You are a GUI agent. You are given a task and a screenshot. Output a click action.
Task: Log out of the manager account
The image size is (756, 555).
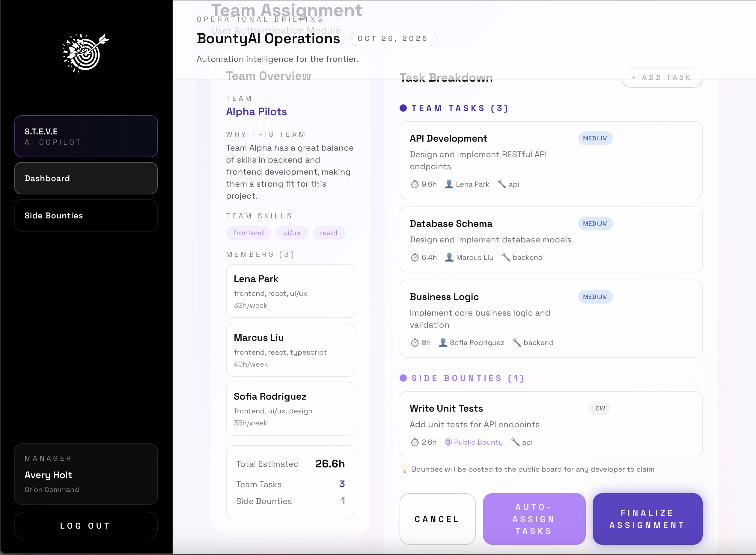point(86,525)
